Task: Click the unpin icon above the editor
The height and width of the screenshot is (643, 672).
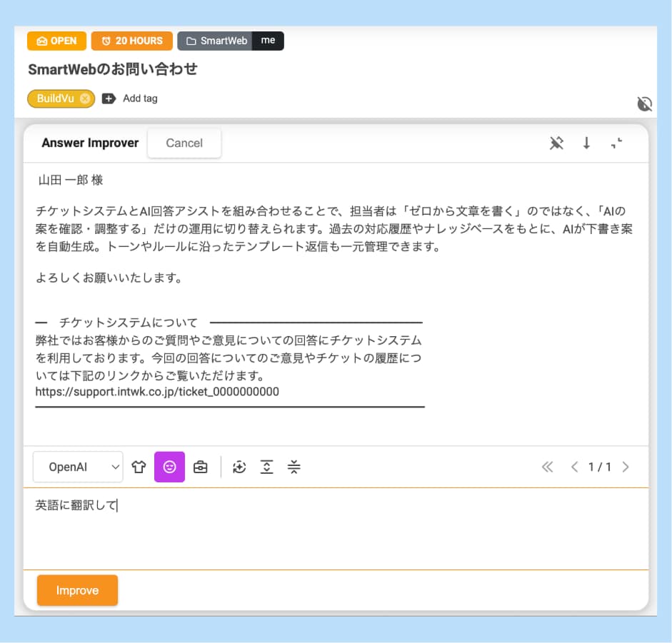Action: [556, 143]
